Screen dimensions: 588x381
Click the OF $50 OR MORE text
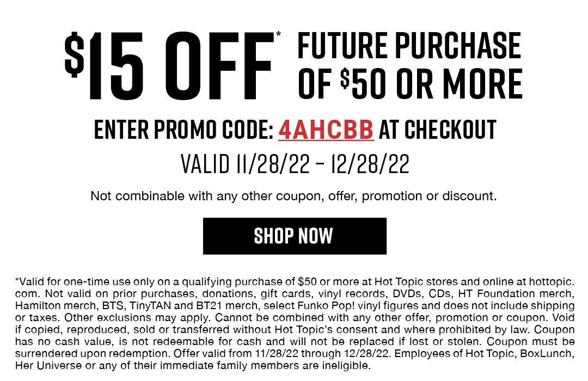pos(410,84)
